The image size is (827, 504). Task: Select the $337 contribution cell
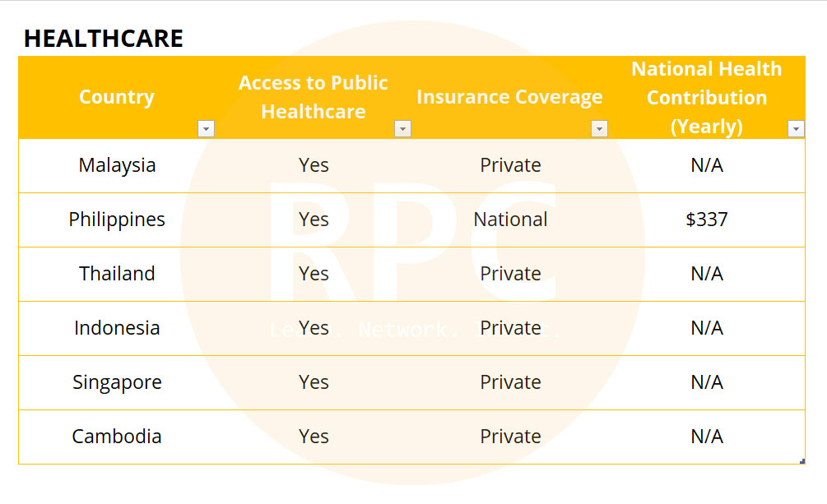point(706,220)
